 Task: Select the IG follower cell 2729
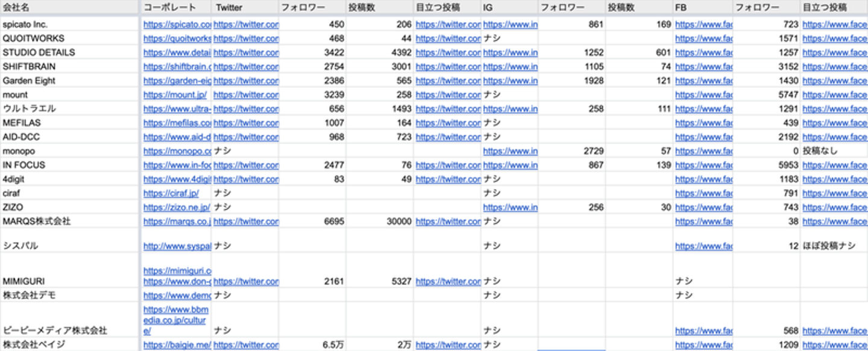point(572,151)
